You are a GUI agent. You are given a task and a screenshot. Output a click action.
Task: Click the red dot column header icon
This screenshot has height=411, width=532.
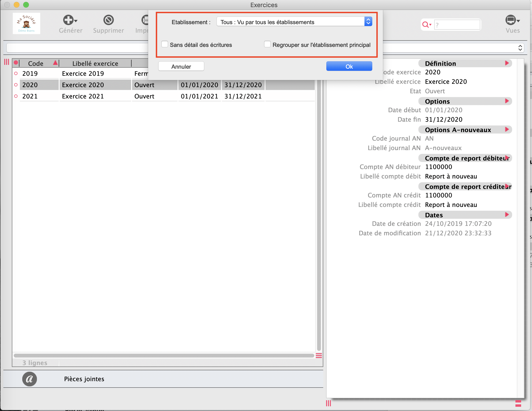point(16,63)
